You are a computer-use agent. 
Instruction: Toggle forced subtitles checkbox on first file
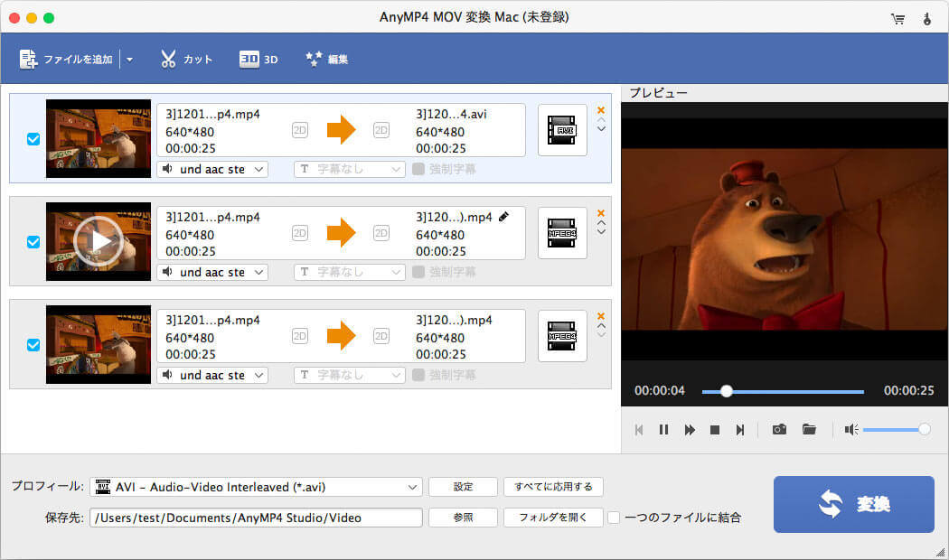tap(418, 169)
